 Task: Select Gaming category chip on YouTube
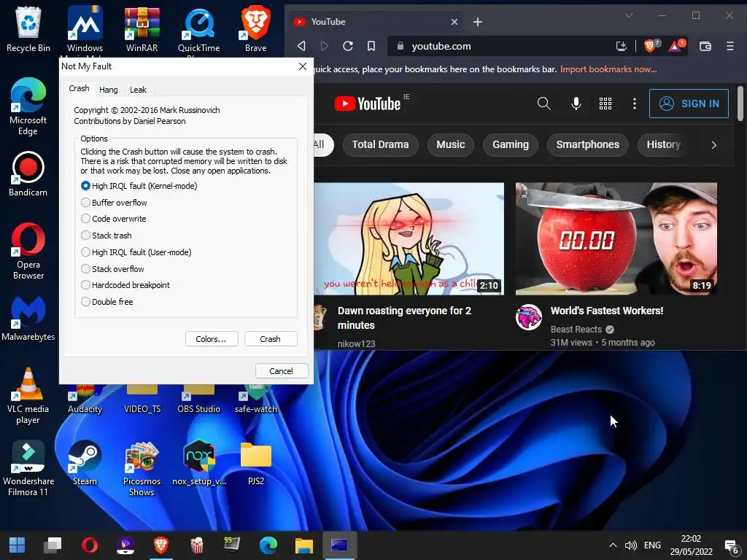[510, 145]
